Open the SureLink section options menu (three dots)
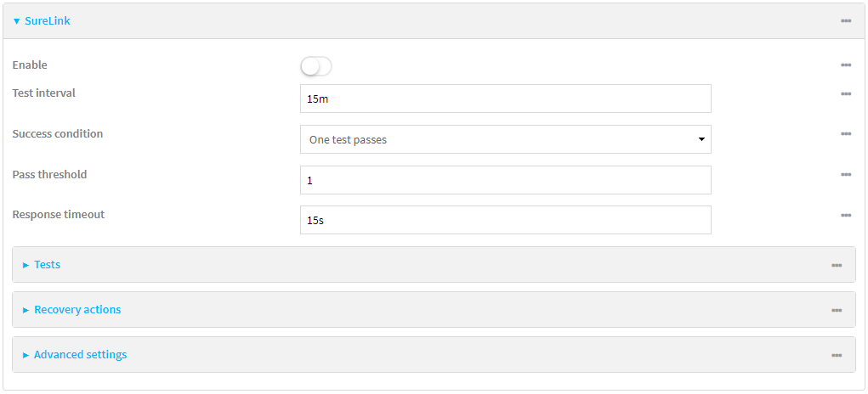This screenshot has height=394, width=868. [846, 21]
